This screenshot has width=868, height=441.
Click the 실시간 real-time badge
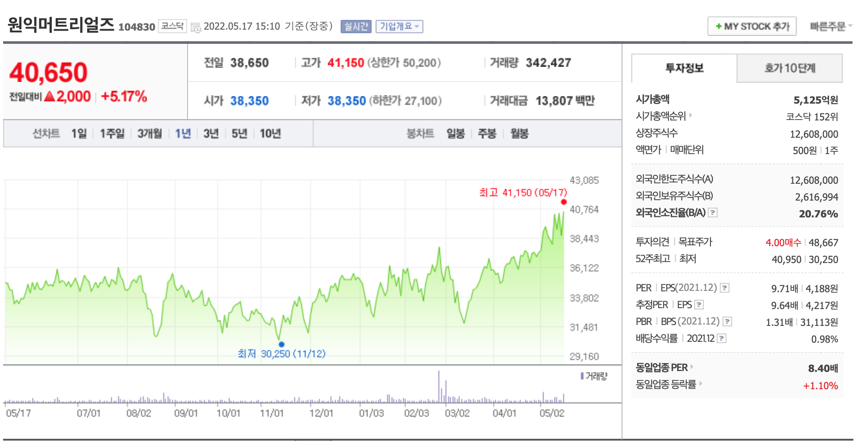pyautogui.click(x=356, y=27)
